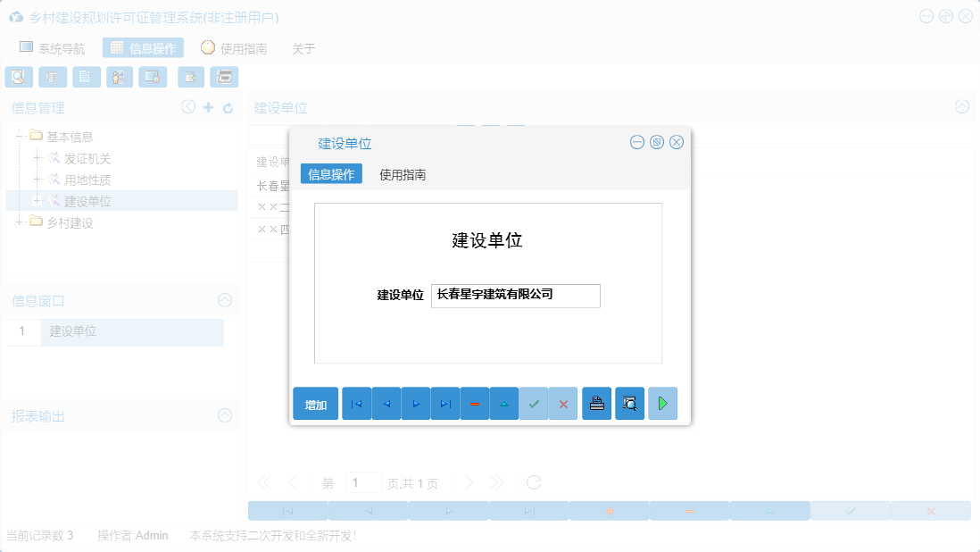The height and width of the screenshot is (552, 980).
Task: Click the user information toolbar icon
Action: [119, 77]
